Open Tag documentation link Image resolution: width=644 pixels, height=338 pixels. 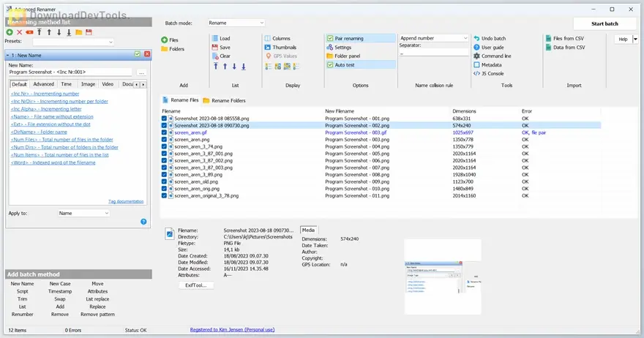click(x=126, y=201)
